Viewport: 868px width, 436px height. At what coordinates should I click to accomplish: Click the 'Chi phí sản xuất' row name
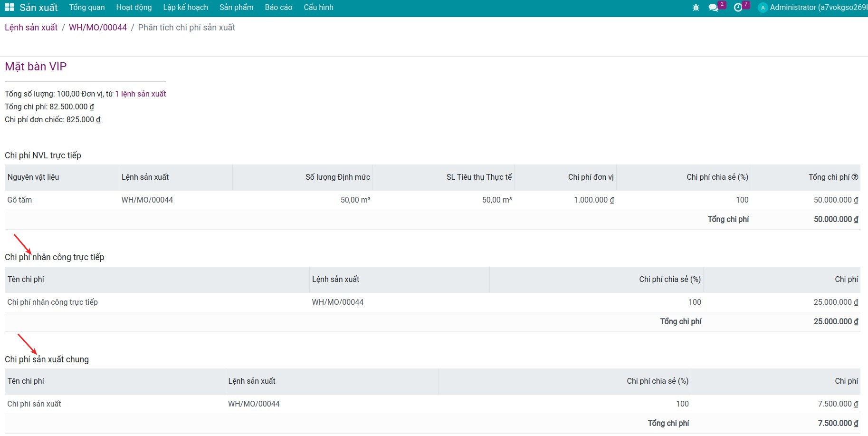pos(34,404)
